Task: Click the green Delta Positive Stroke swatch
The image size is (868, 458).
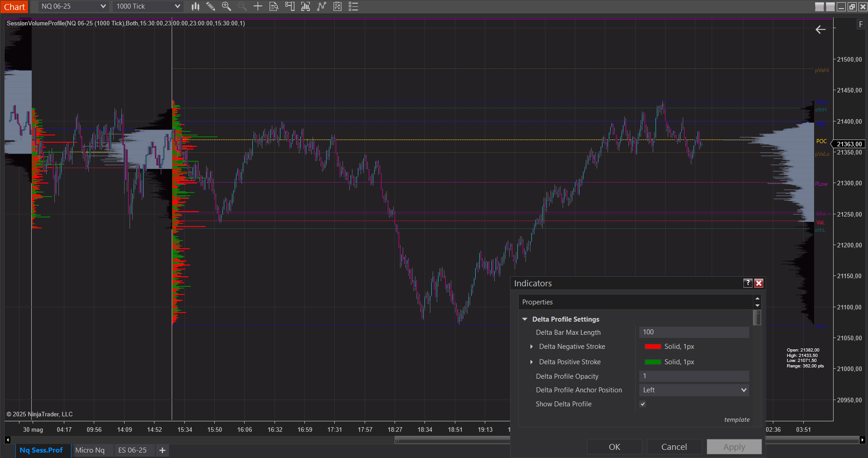Action: 653,362
